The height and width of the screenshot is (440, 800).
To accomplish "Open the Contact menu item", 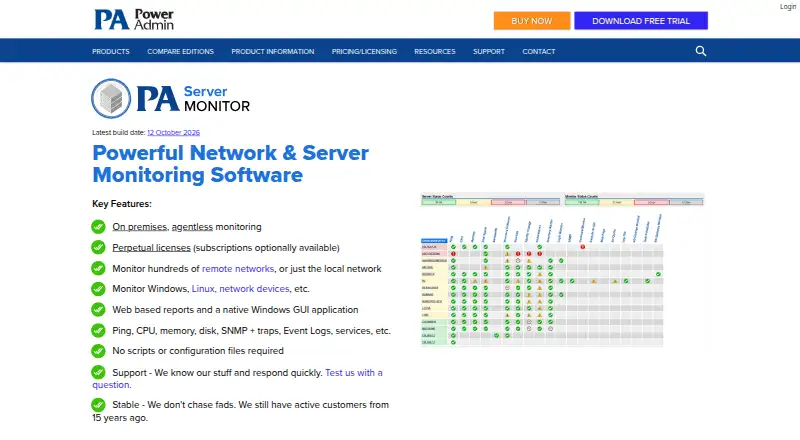I will (539, 52).
